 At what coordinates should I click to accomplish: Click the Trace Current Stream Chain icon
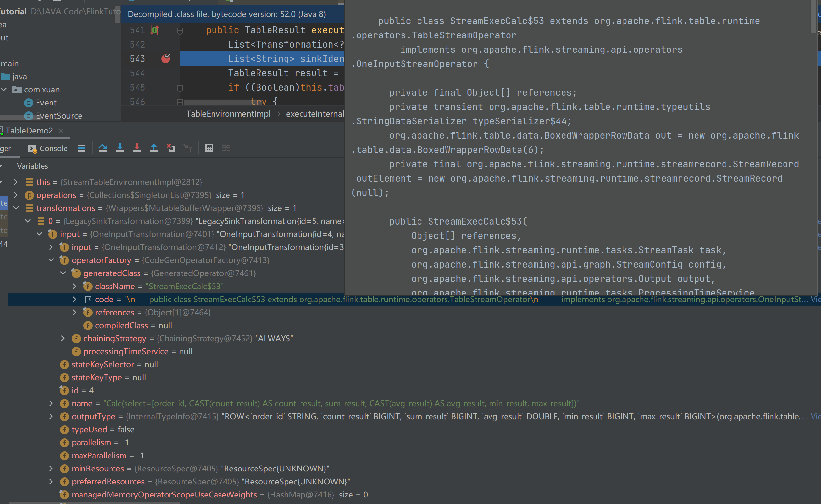point(226,148)
